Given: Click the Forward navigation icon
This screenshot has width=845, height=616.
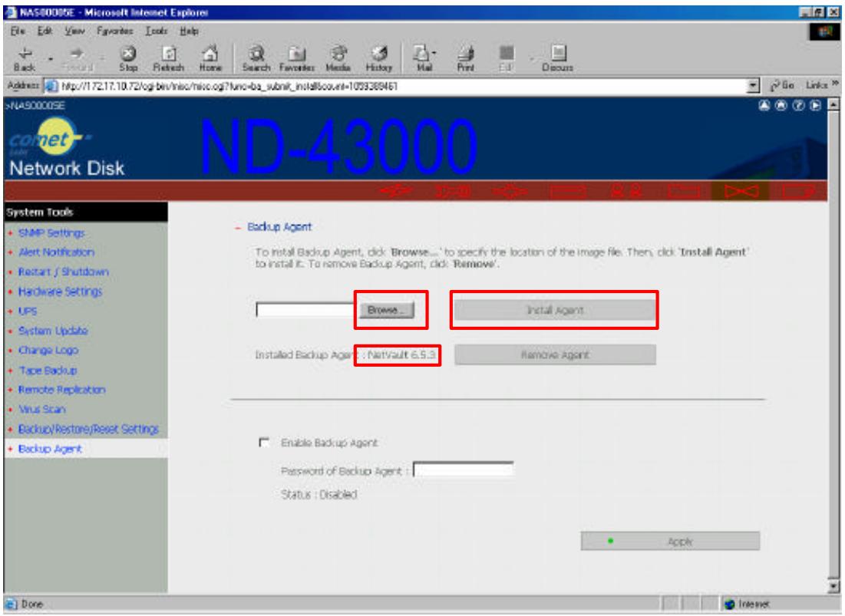Looking at the screenshot, I should [77, 58].
